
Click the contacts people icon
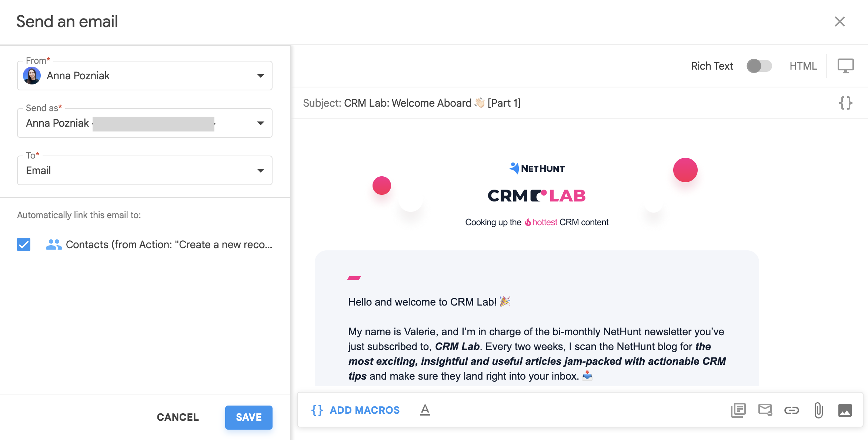pos(54,244)
